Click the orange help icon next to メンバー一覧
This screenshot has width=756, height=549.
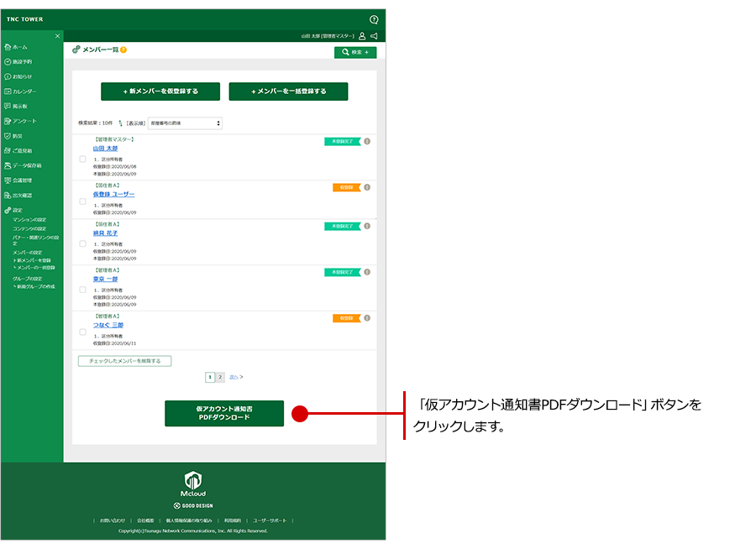pyautogui.click(x=123, y=50)
